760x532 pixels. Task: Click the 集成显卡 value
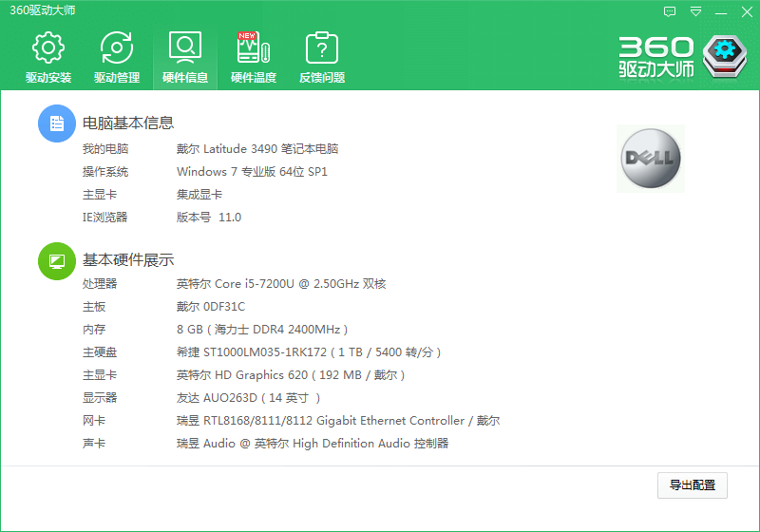pos(199,195)
